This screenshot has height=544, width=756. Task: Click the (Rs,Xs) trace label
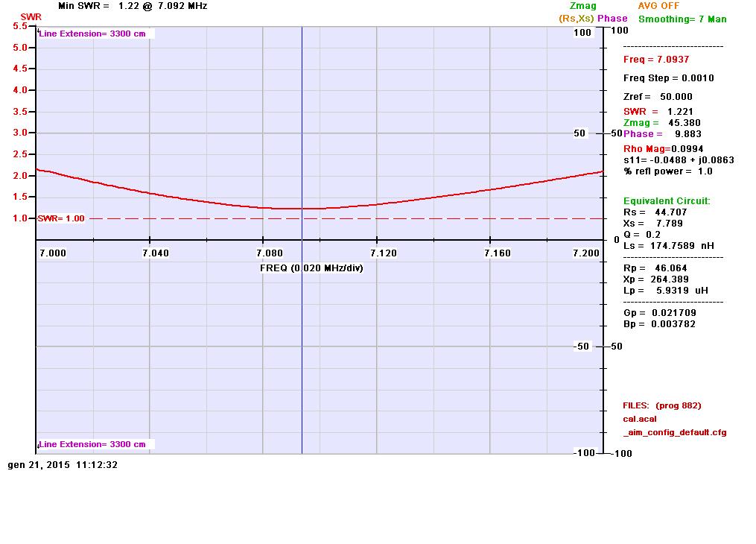576,19
